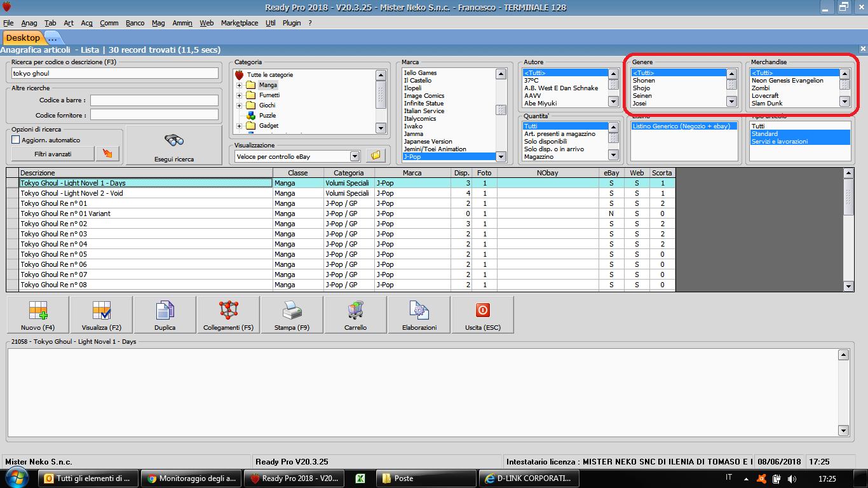Select A.B. West E Dan Schnake author
868x488 pixels.
(561, 88)
